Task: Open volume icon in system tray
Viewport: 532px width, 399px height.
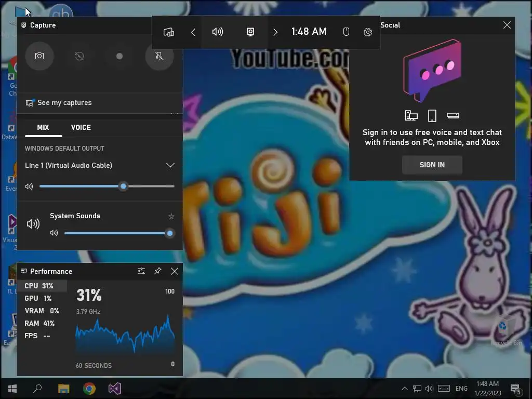Action: [429, 389]
